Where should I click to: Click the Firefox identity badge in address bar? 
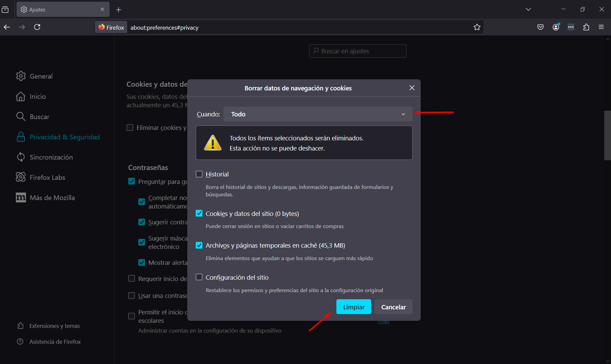(111, 27)
